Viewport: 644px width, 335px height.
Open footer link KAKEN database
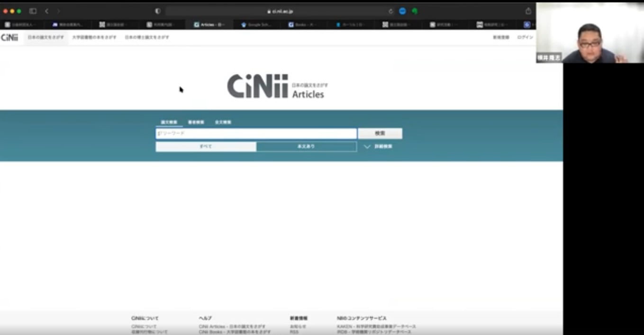coord(377,326)
